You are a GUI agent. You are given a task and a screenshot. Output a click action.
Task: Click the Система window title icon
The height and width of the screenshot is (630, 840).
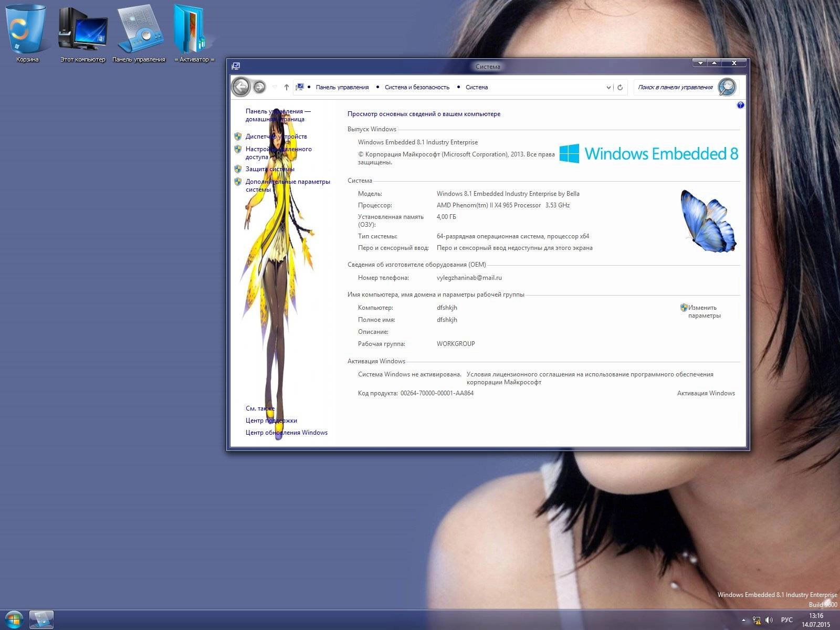pyautogui.click(x=236, y=66)
